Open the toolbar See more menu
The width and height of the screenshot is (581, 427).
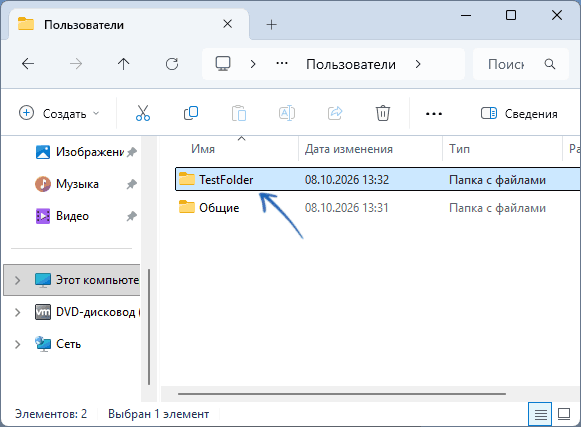click(x=434, y=114)
